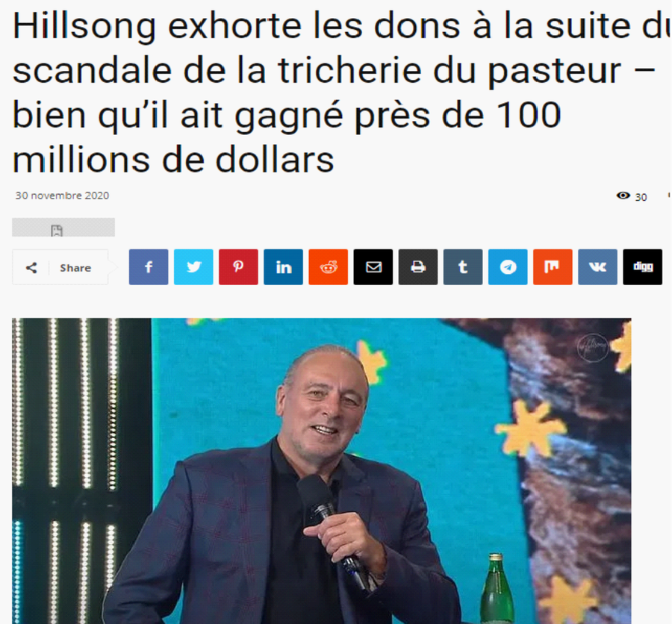The height and width of the screenshot is (624, 672).
Task: Share article on LinkedIn
Action: click(283, 267)
